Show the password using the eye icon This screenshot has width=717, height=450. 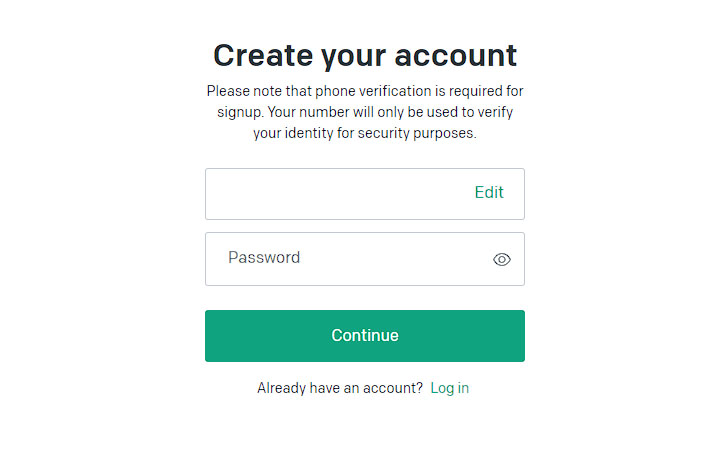click(x=502, y=259)
